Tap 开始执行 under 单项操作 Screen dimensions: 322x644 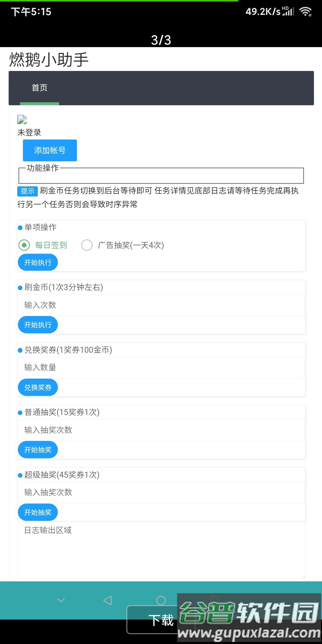(x=38, y=262)
